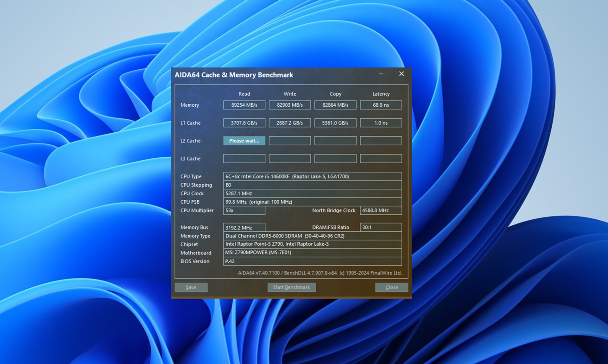Click the empty L3 Cache Read box
The width and height of the screenshot is (608, 364).
(244, 159)
